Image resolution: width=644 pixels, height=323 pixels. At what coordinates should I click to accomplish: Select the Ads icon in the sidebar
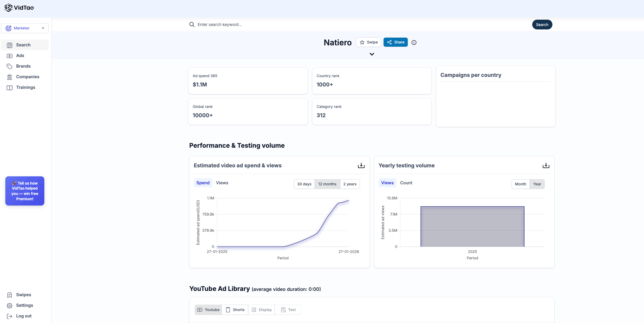pyautogui.click(x=10, y=55)
